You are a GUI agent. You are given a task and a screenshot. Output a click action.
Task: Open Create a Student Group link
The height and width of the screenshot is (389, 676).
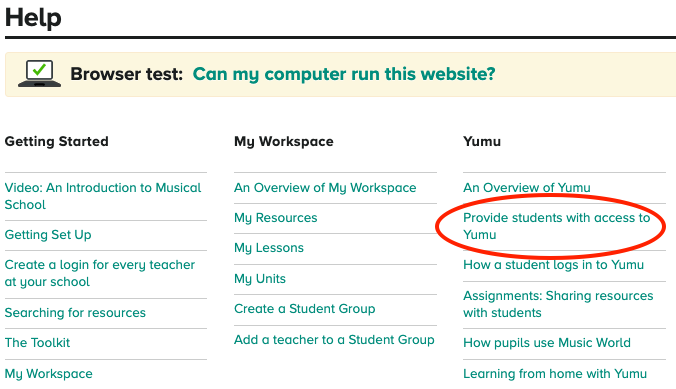point(304,309)
